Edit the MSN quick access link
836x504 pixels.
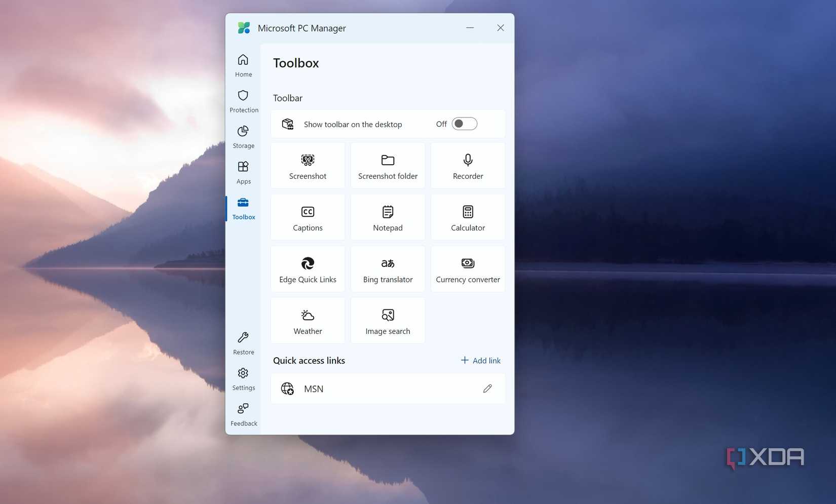(x=487, y=389)
